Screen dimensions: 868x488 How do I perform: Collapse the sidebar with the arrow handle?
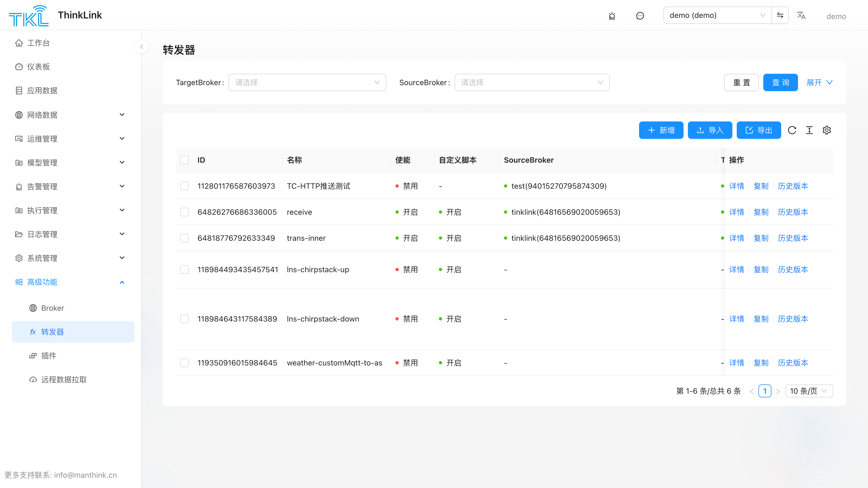(142, 47)
